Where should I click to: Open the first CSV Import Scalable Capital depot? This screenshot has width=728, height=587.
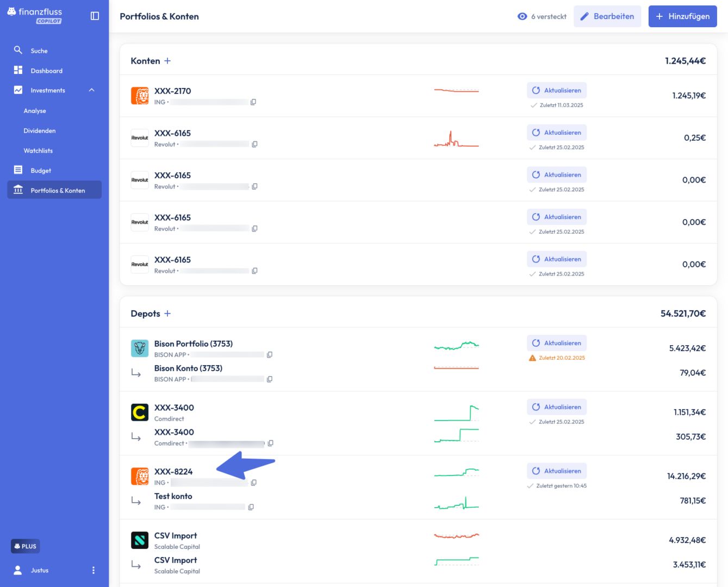[176, 536]
